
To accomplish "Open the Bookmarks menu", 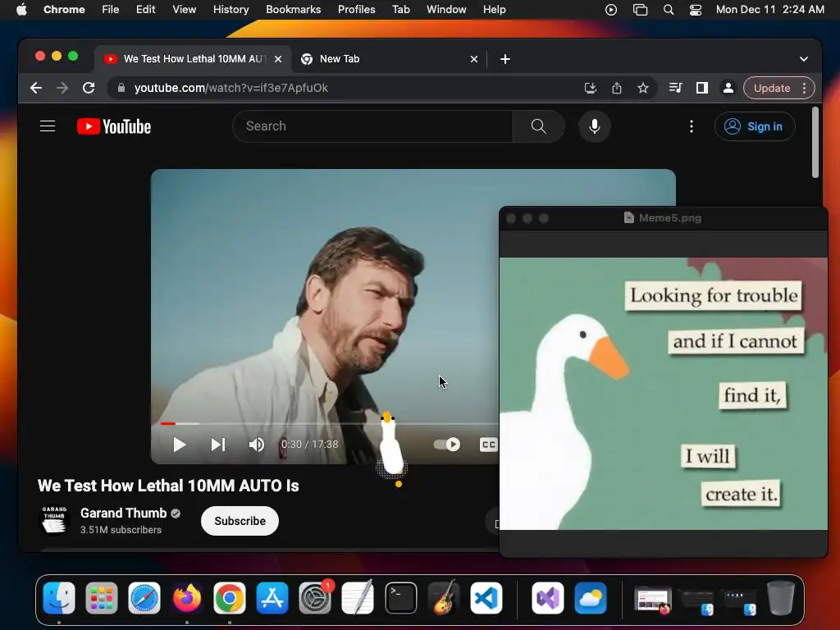I will (x=293, y=10).
